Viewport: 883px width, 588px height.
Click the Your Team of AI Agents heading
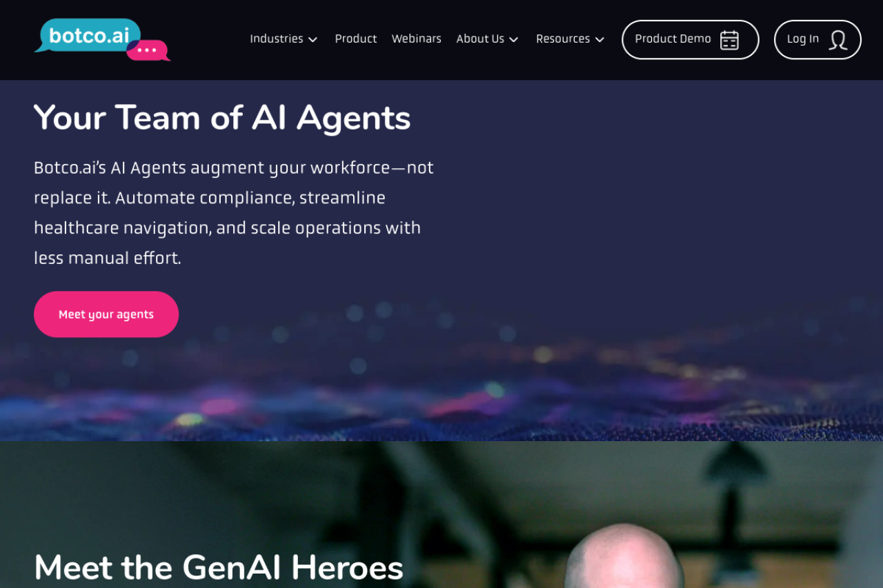point(222,118)
